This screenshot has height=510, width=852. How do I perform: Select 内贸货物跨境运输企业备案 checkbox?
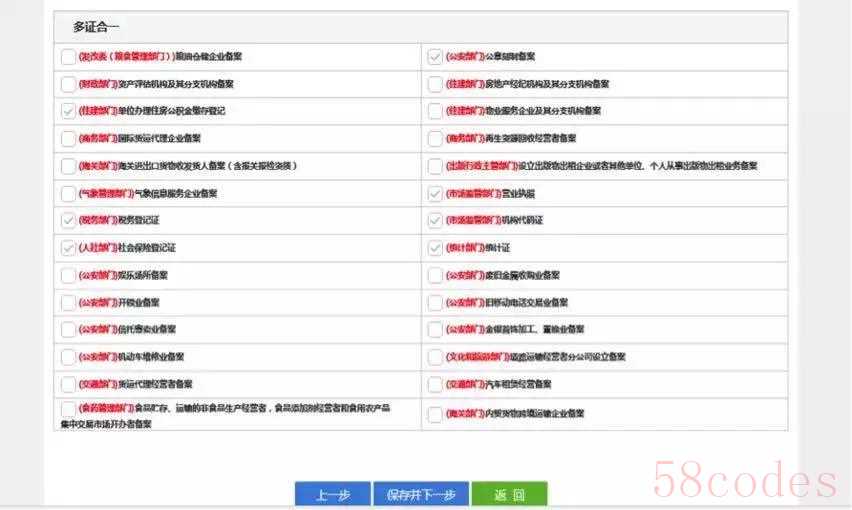[x=435, y=414]
